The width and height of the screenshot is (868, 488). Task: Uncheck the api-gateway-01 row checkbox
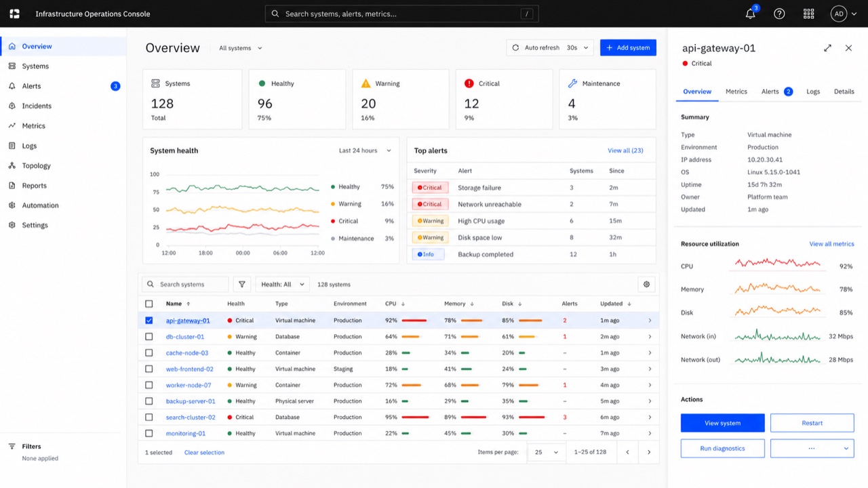pos(149,321)
